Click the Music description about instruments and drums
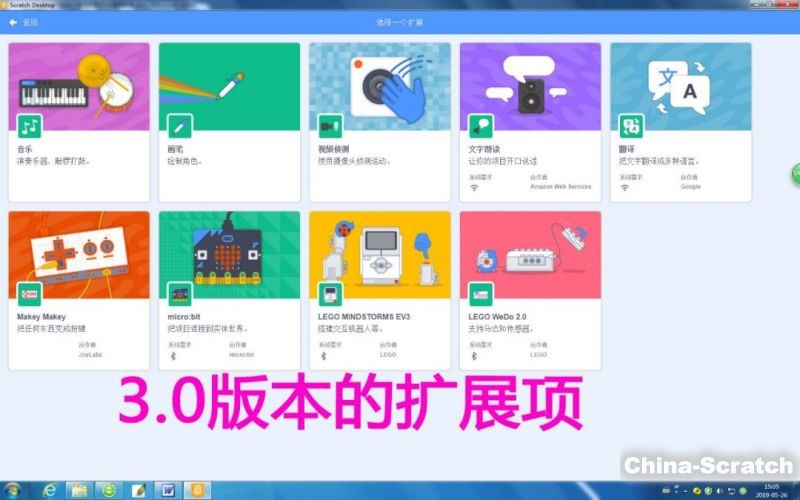800x500 pixels. 54,161
